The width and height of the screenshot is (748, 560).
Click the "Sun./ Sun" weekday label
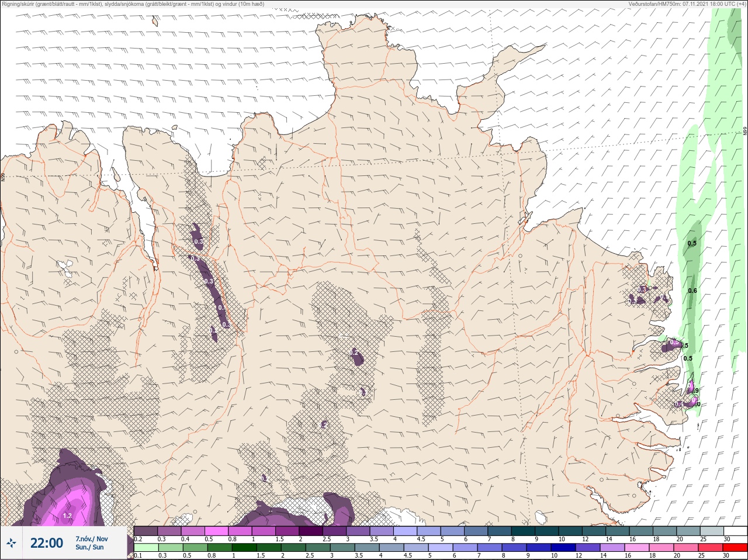(x=89, y=547)
